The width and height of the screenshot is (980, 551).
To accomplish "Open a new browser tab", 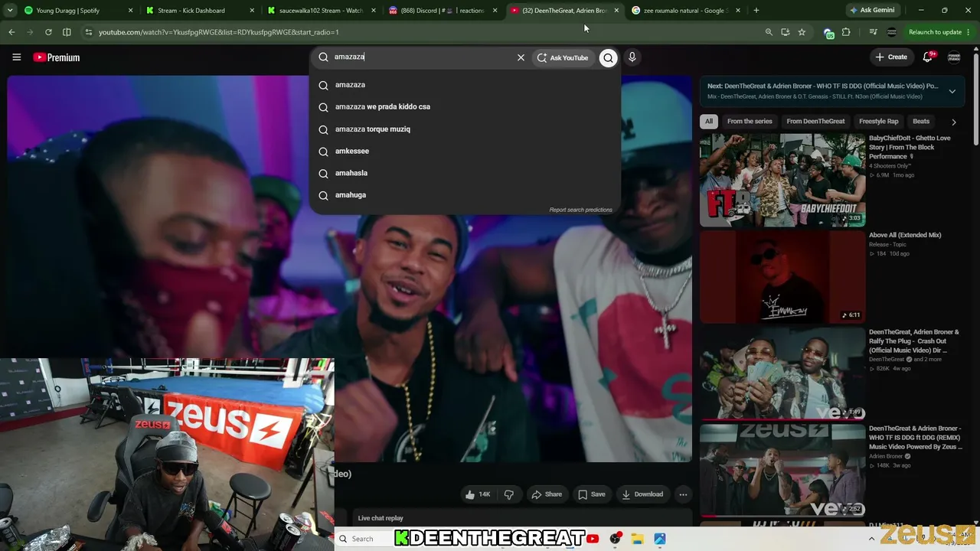I will (x=756, y=11).
